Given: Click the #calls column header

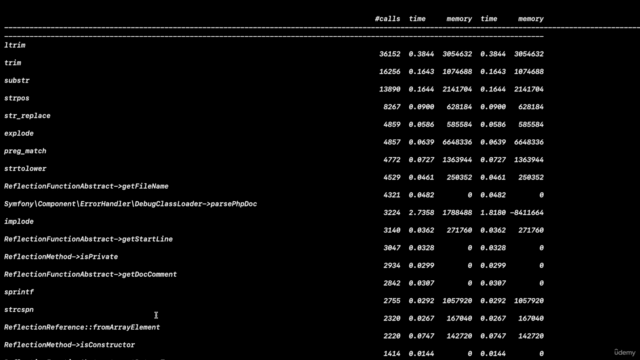Looking at the screenshot, I should [x=387, y=19].
